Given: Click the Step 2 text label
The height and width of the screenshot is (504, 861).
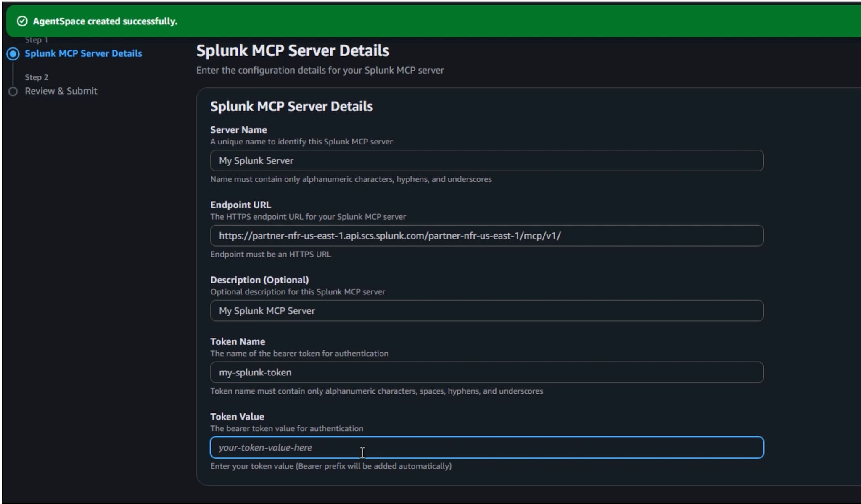Looking at the screenshot, I should pyautogui.click(x=37, y=77).
